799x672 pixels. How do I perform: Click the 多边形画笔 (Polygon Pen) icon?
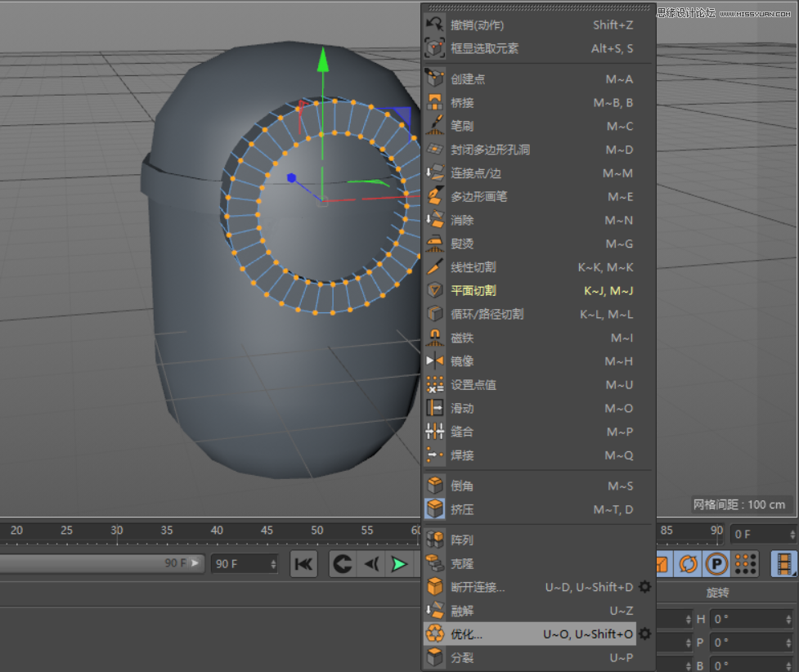[x=435, y=196]
